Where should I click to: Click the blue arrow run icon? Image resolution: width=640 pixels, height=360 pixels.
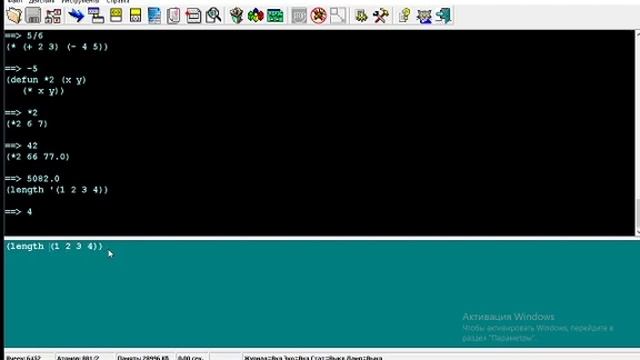pos(76,16)
